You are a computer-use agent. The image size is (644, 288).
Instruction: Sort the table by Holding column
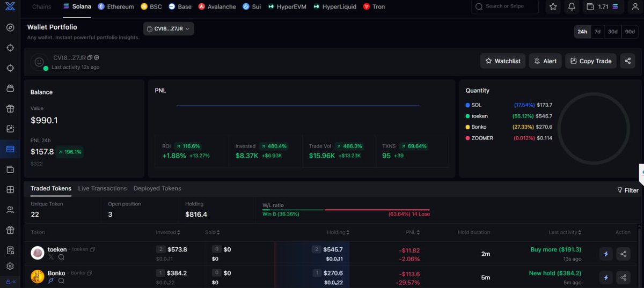coord(339,232)
